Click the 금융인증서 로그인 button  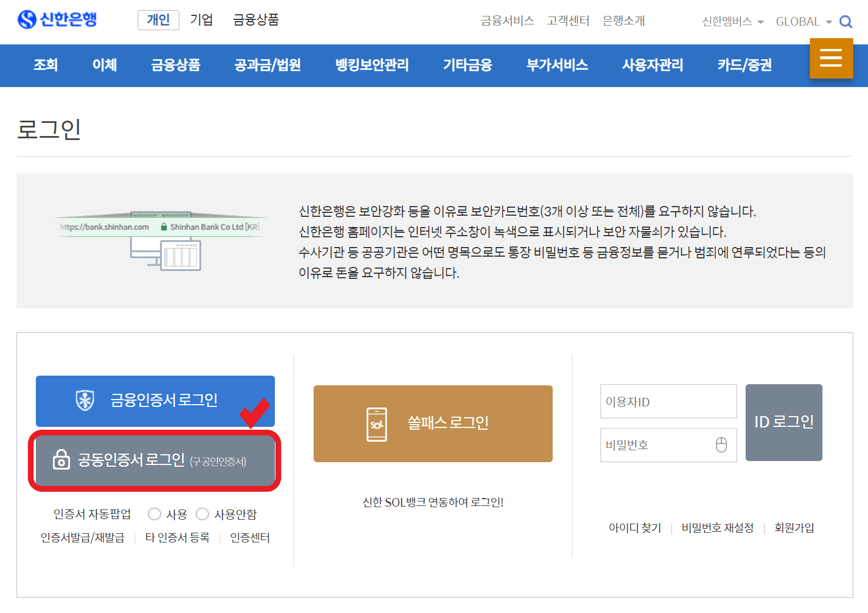[155, 401]
